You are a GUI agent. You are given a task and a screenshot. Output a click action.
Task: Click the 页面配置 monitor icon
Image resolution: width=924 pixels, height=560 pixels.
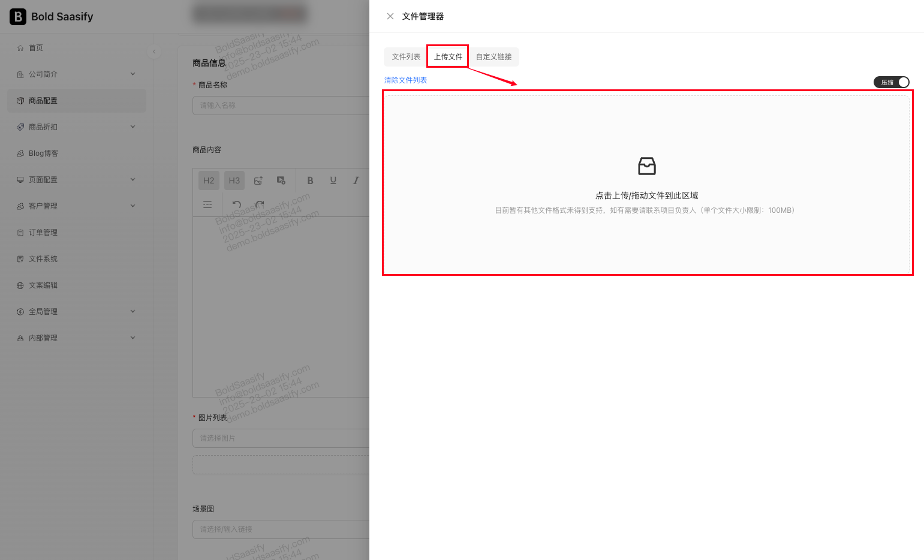(20, 180)
